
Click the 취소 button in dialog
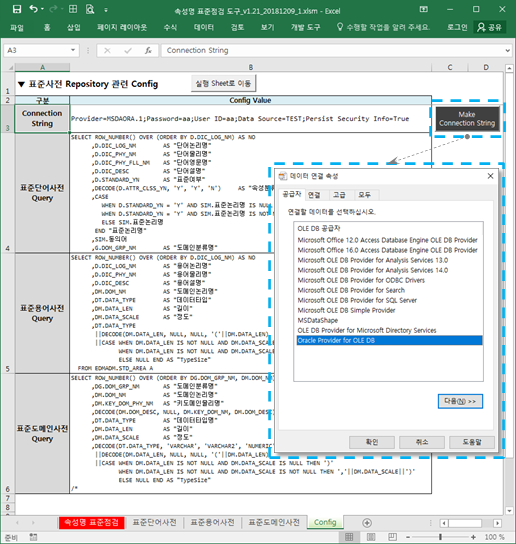(422, 442)
